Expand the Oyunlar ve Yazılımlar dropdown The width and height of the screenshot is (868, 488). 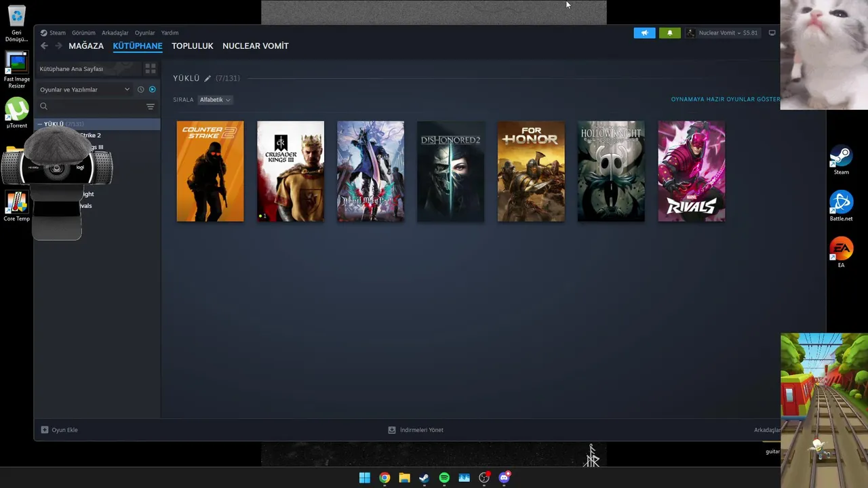pos(84,89)
